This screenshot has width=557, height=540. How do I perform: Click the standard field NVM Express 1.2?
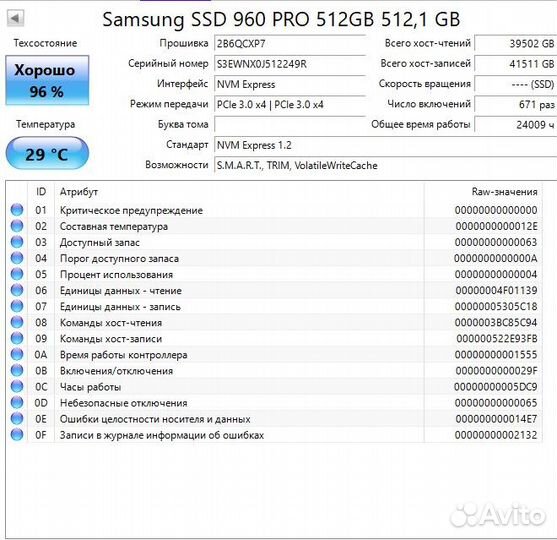point(385,145)
